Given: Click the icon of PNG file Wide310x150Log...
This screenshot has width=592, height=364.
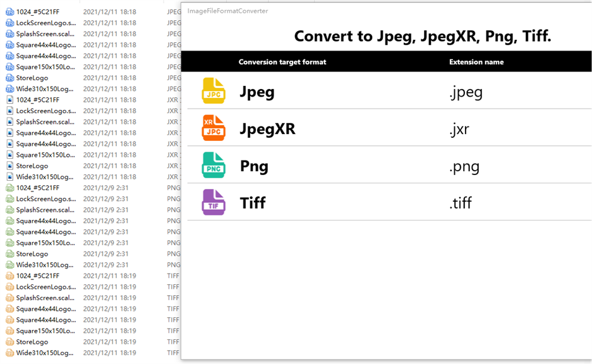Looking at the screenshot, I should (x=10, y=265).
